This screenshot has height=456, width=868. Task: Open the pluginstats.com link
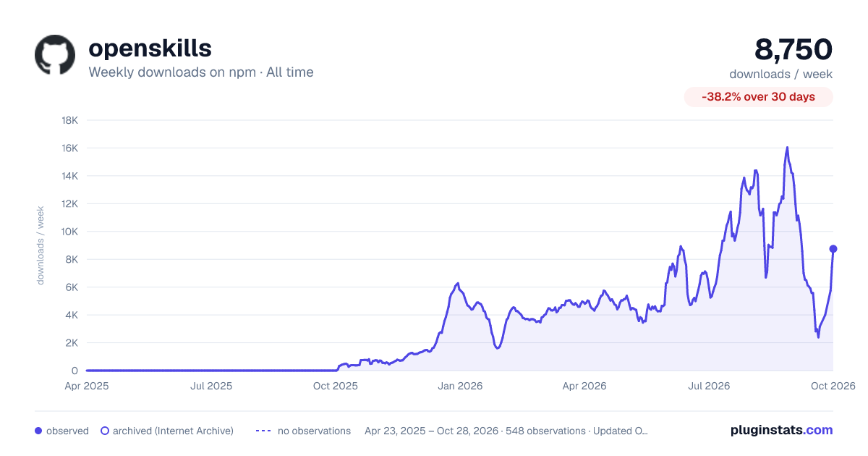781,430
